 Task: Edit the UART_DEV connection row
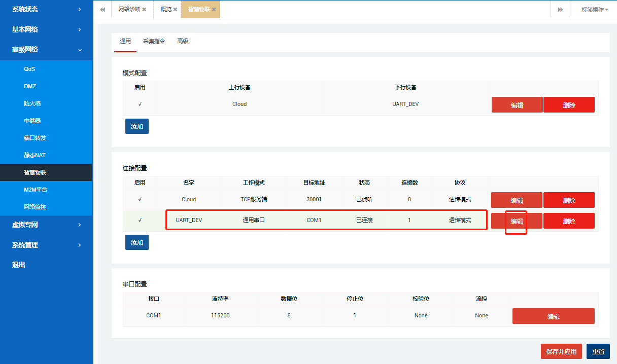click(517, 221)
